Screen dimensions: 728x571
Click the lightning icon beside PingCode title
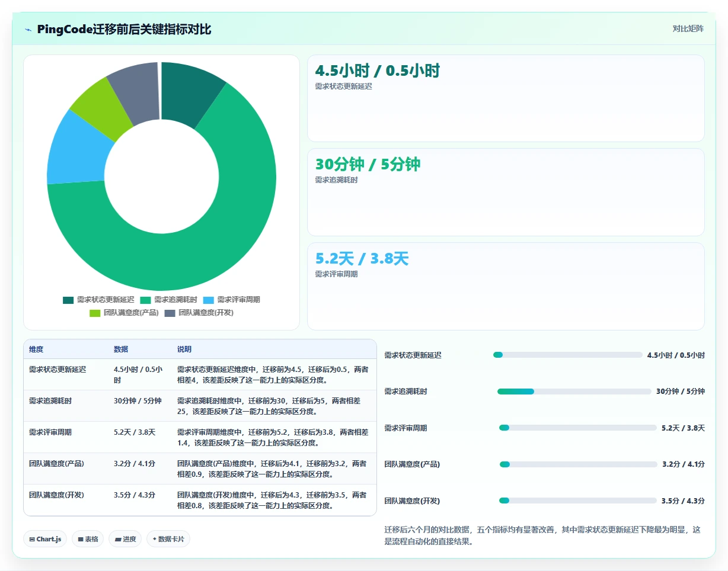tap(28, 30)
